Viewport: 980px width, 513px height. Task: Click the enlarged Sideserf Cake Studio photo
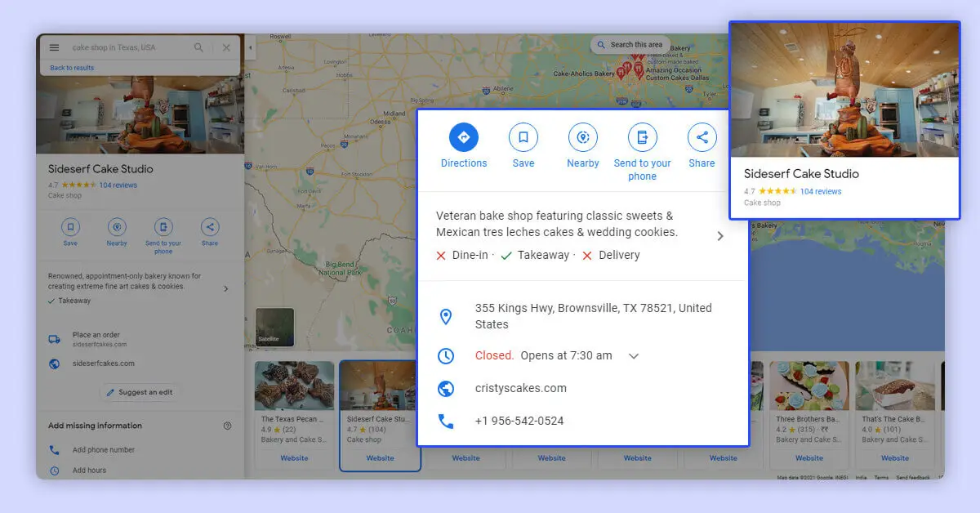tap(844, 90)
